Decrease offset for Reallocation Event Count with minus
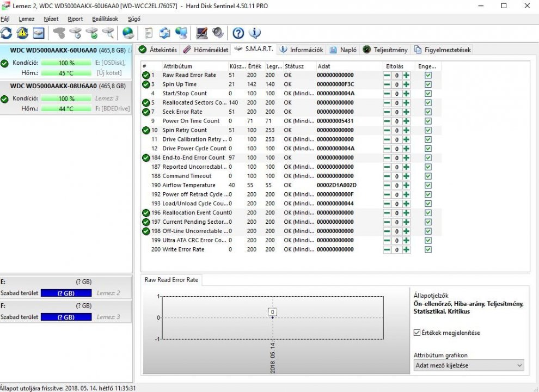 pos(387,213)
